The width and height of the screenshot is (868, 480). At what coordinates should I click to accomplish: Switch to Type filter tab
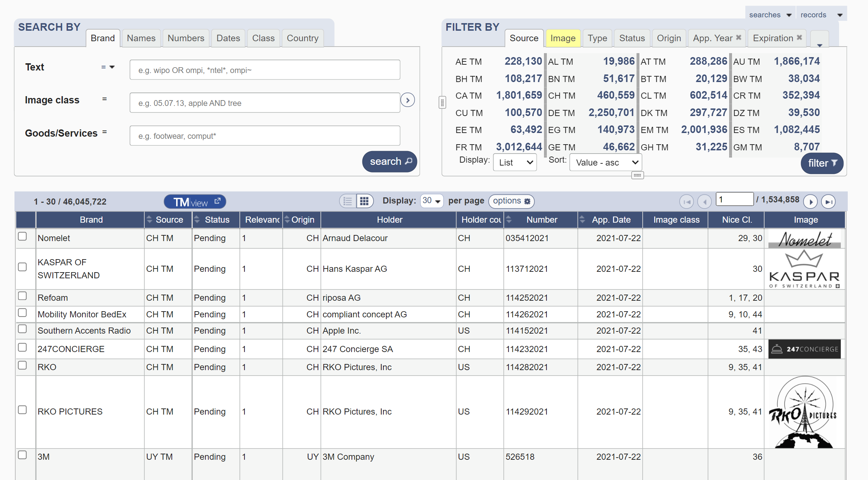click(597, 38)
